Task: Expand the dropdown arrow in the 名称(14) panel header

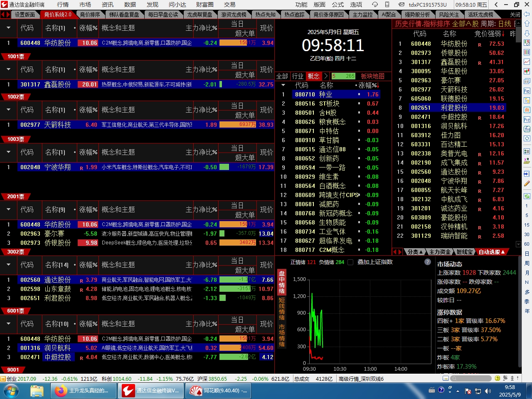Action: pyautogui.click(x=8, y=265)
